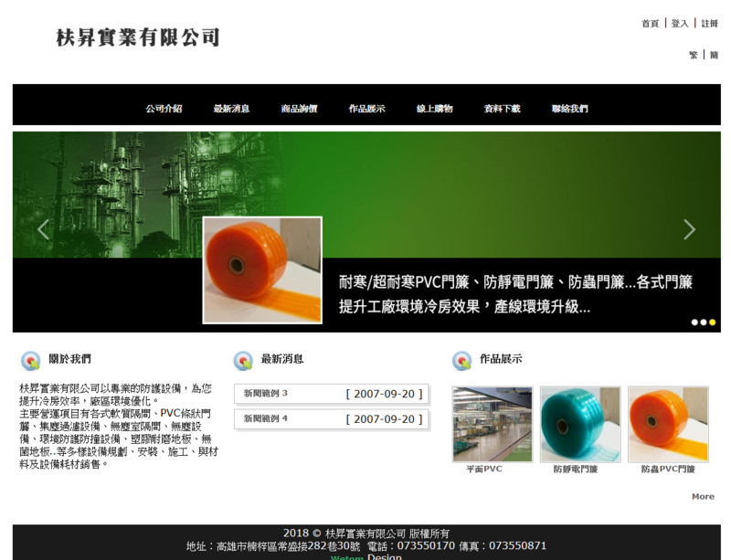
Task: Open 公司介紹 in navigation bar
Action: [164, 109]
